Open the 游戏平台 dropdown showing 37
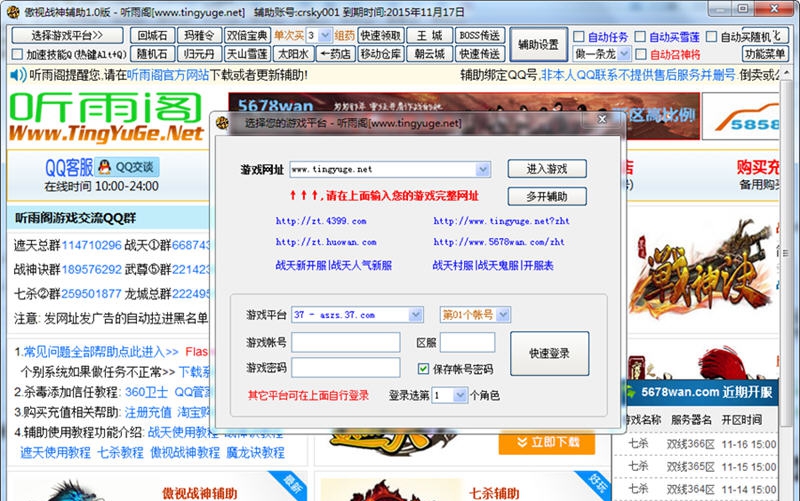This screenshot has height=501, width=800. (416, 315)
